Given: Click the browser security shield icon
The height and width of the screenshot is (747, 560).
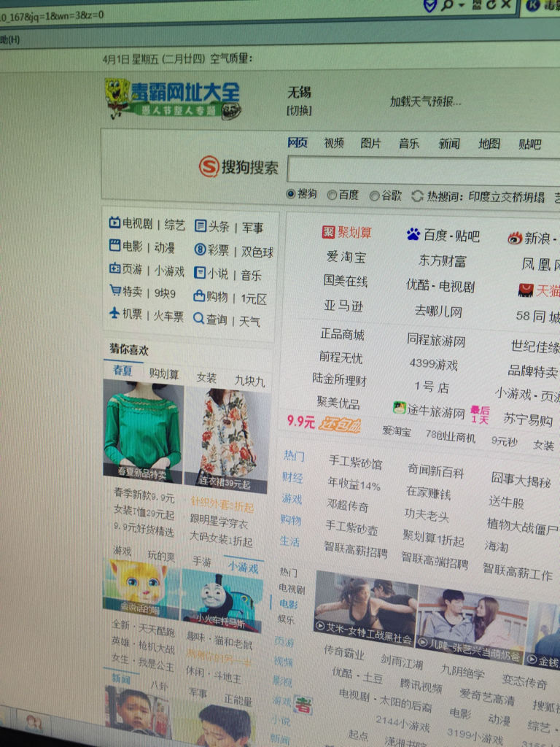Looking at the screenshot, I should [x=430, y=5].
